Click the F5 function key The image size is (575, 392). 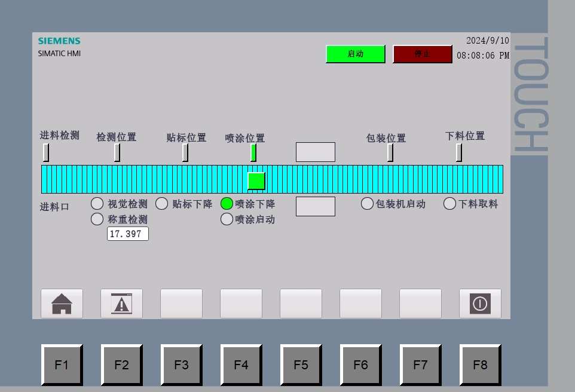[x=301, y=365]
